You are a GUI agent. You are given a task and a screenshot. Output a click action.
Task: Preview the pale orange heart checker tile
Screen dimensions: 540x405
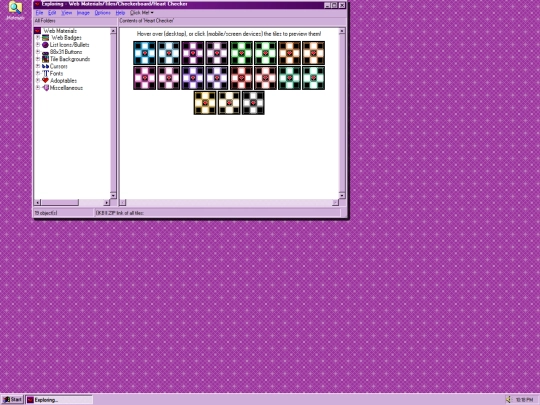[313, 53]
